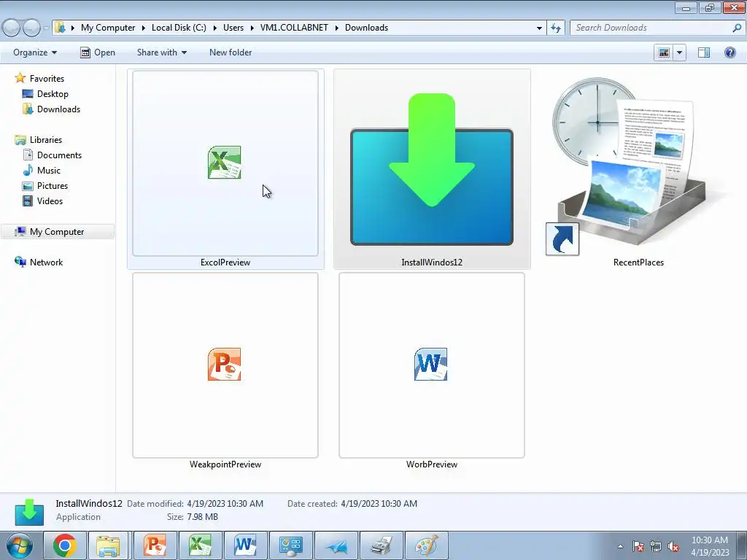Image resolution: width=747 pixels, height=560 pixels.
Task: Click the Size 7.98 MB value
Action: click(203, 517)
